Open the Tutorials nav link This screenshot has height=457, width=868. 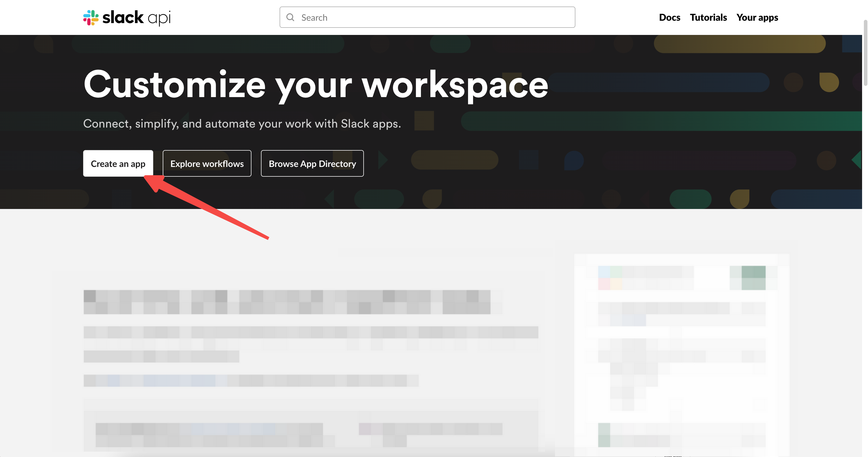tap(708, 17)
